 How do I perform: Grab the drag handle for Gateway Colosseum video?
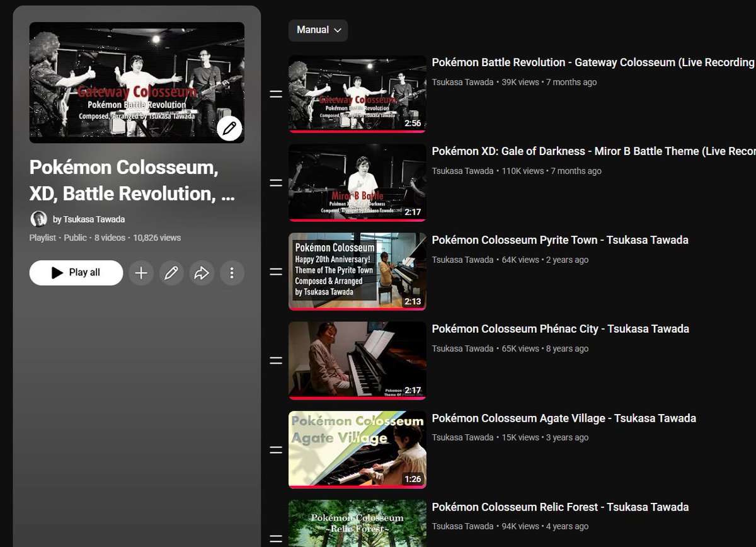[x=276, y=94]
